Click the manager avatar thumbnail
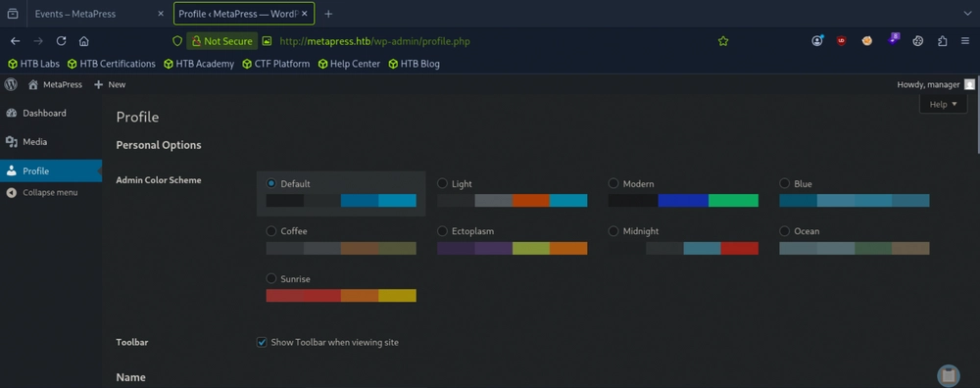Viewport: 980px width, 388px height. [969, 84]
